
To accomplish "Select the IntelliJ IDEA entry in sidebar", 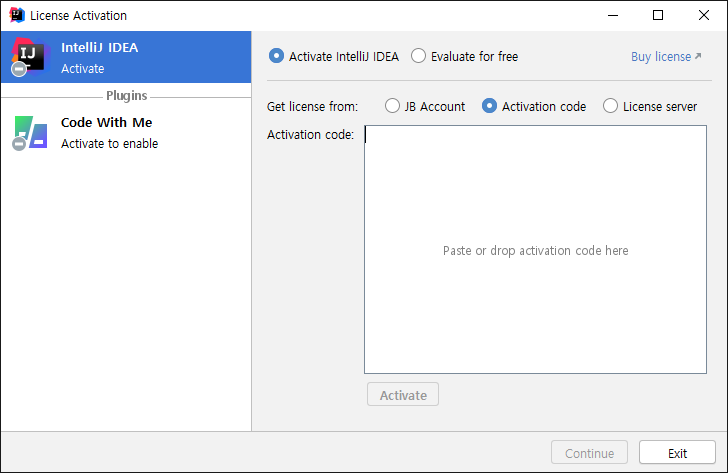I will coord(126,57).
